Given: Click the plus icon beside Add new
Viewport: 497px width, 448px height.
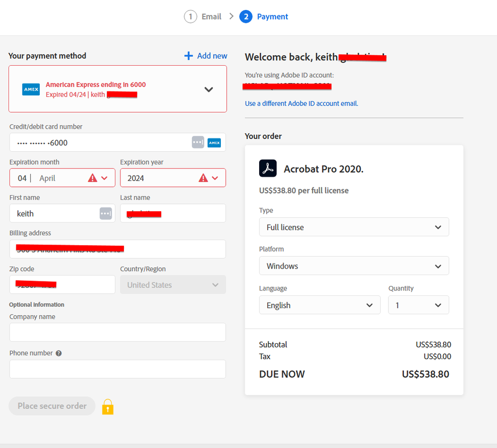Looking at the screenshot, I should [x=189, y=56].
